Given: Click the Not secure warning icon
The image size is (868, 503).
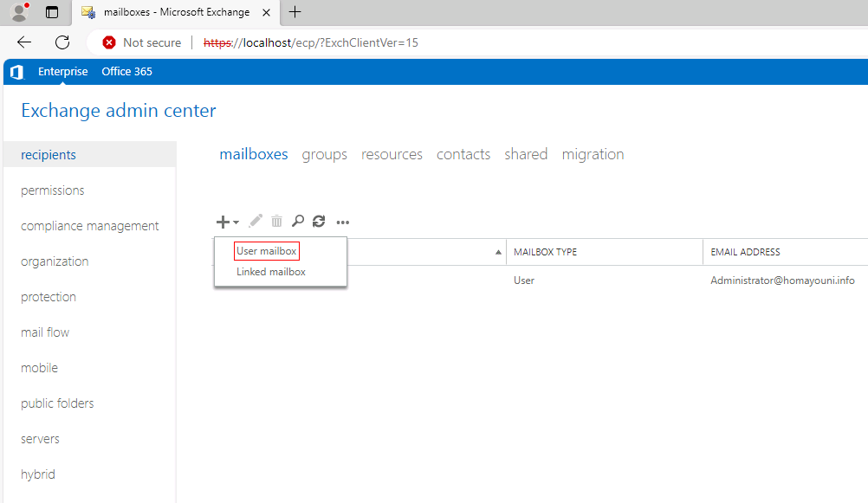Looking at the screenshot, I should 109,42.
